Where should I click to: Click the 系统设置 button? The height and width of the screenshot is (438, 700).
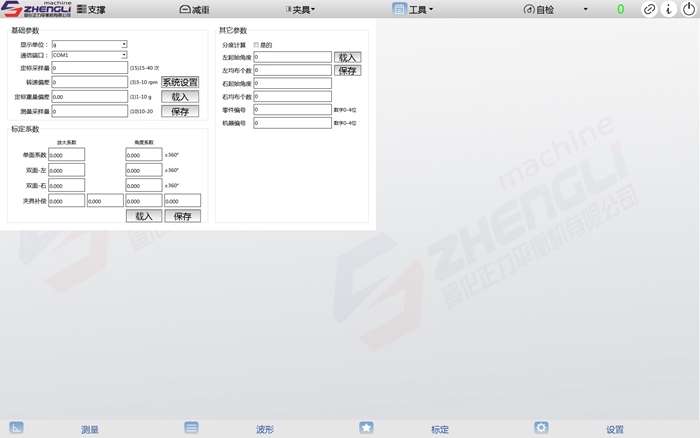tap(180, 82)
